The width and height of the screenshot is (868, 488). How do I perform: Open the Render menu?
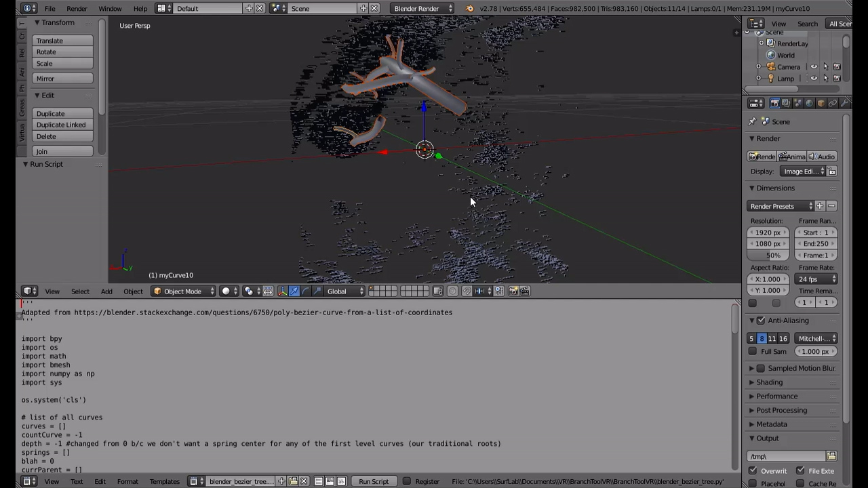click(77, 9)
